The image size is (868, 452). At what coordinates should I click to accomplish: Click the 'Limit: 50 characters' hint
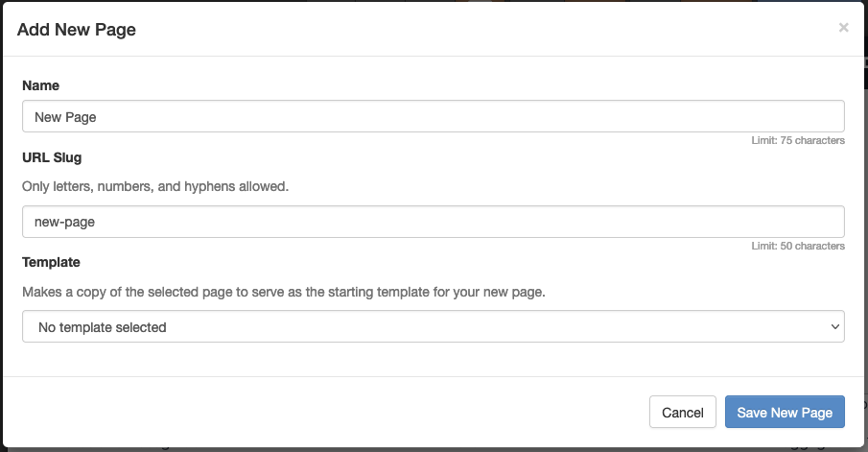[x=798, y=247]
